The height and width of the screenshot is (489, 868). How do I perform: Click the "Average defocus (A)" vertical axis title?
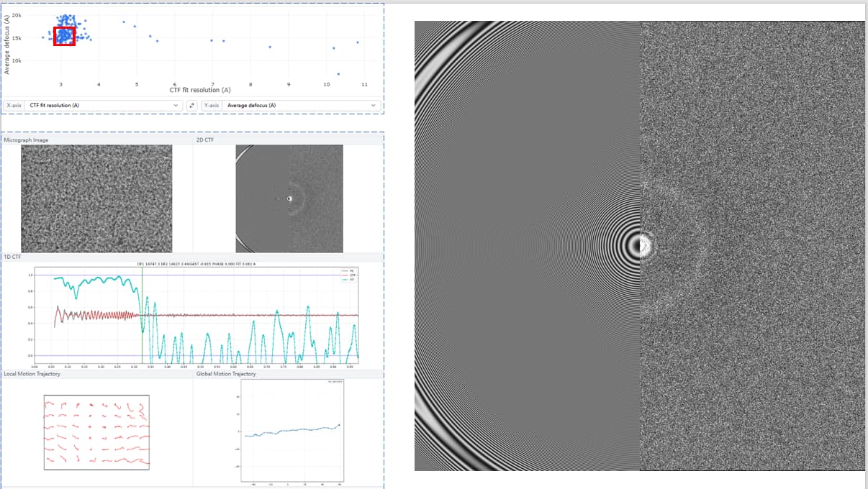6,44
